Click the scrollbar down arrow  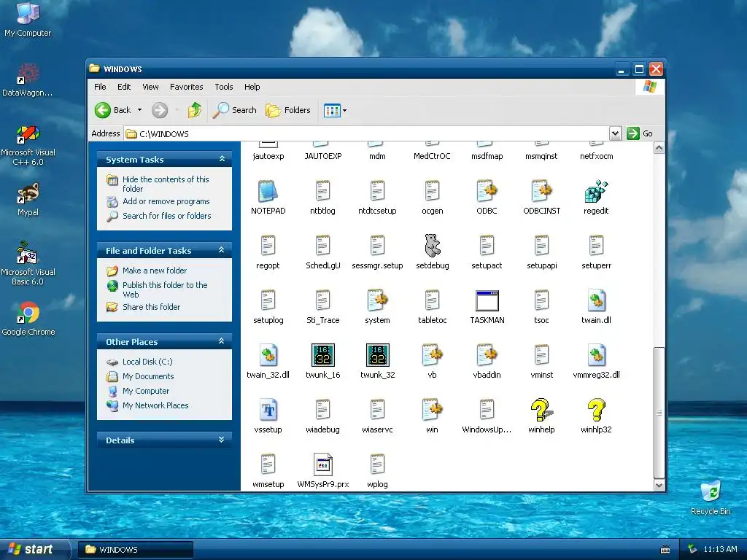point(659,485)
